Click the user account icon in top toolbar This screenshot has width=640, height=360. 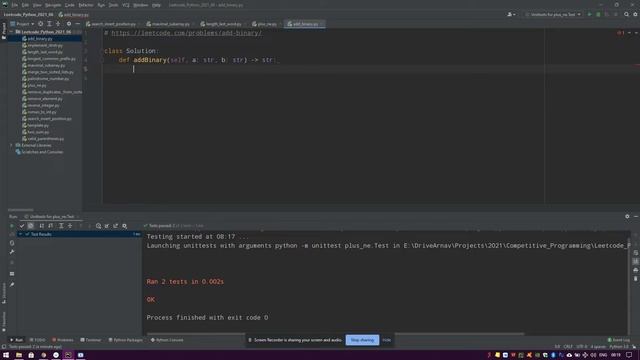point(511,14)
